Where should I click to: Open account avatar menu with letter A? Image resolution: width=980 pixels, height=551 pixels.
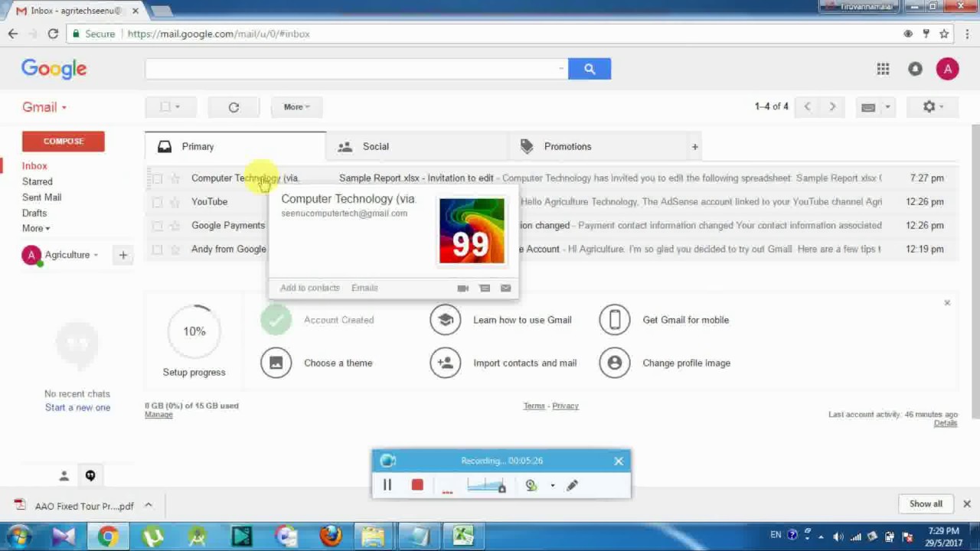pyautogui.click(x=947, y=69)
